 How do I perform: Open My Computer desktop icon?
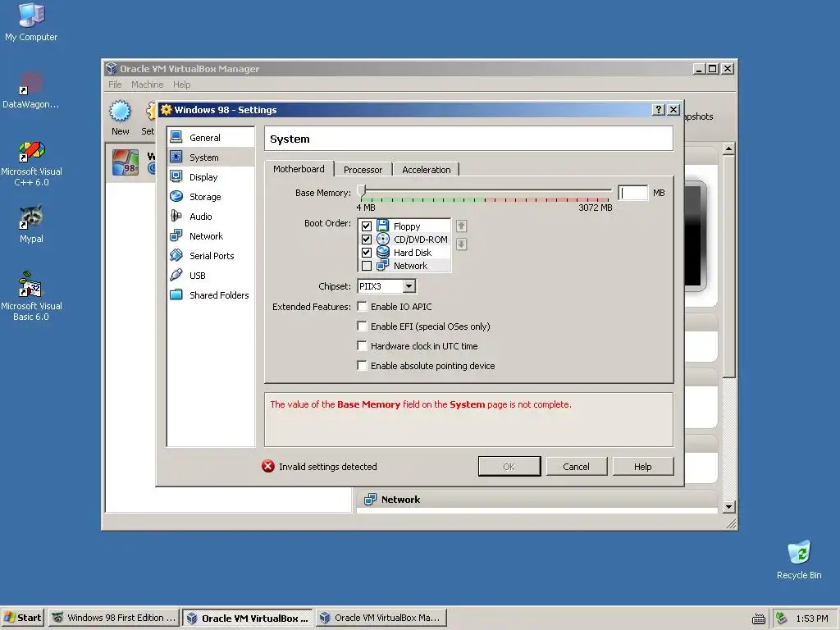[x=31, y=22]
